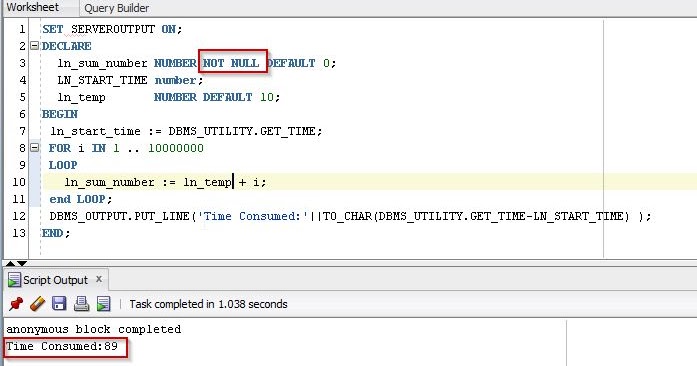The height and width of the screenshot is (366, 697).
Task: Click line number 10 in gutter
Action: tap(19, 182)
